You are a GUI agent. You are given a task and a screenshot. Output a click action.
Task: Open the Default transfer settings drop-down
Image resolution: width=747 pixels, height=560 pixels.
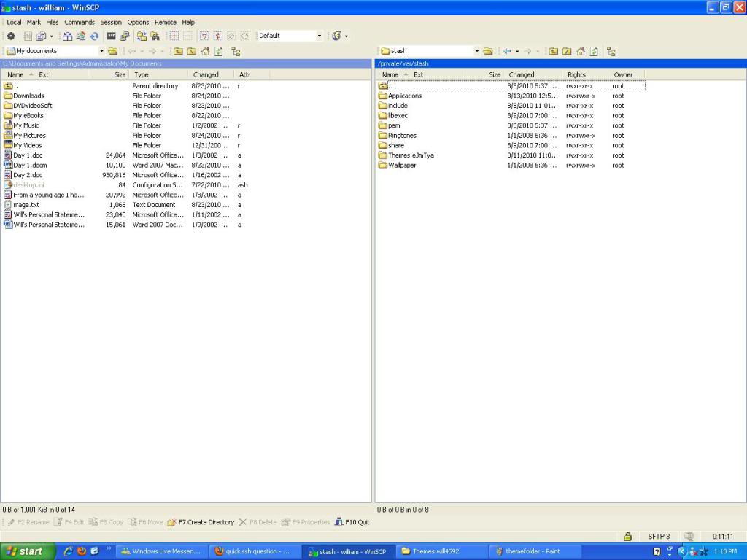click(320, 36)
